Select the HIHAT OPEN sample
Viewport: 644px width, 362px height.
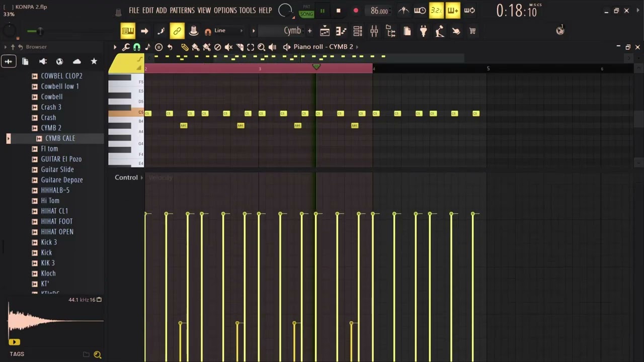(57, 232)
